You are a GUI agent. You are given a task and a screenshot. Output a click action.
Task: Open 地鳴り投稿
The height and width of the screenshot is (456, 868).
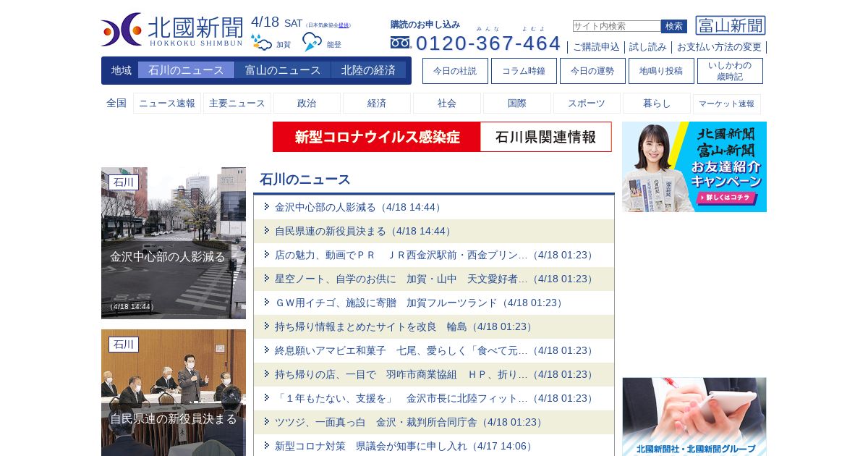point(661,71)
